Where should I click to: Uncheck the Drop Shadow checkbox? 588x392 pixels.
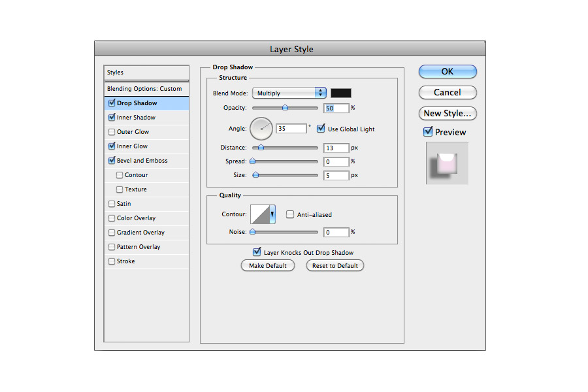pyautogui.click(x=112, y=103)
